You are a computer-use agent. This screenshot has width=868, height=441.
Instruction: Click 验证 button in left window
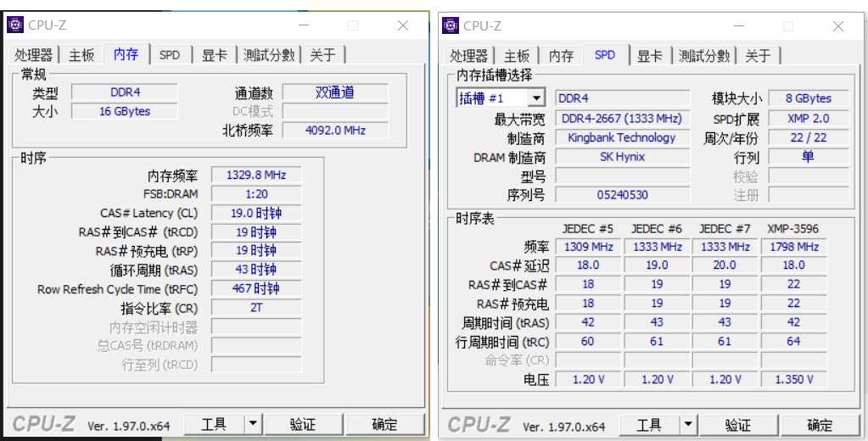(x=303, y=424)
